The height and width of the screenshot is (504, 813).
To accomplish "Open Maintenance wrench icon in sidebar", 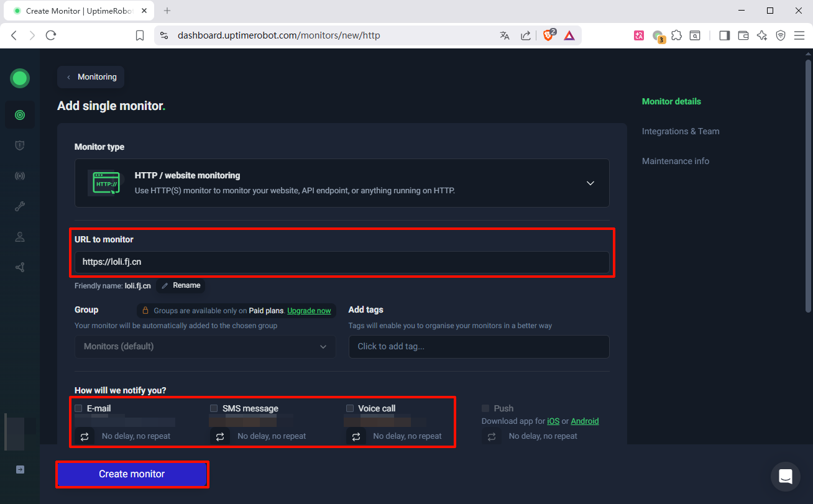I will [20, 206].
